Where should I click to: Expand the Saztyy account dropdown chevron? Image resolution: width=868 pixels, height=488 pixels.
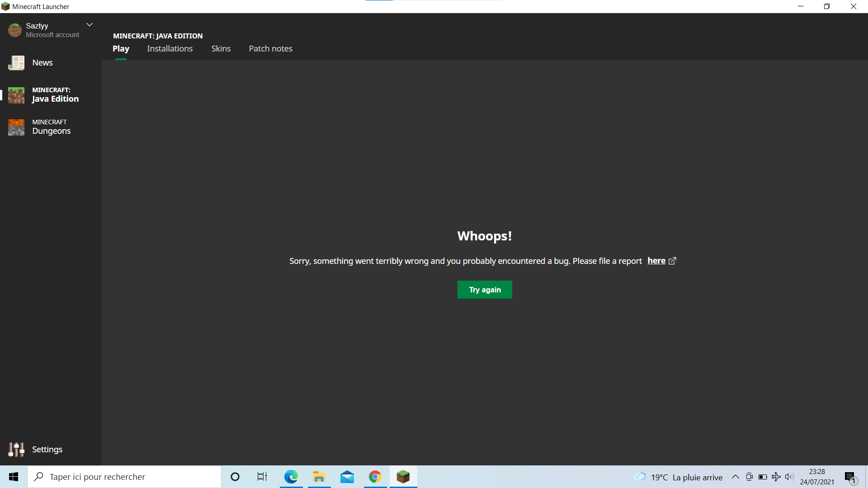(x=90, y=25)
